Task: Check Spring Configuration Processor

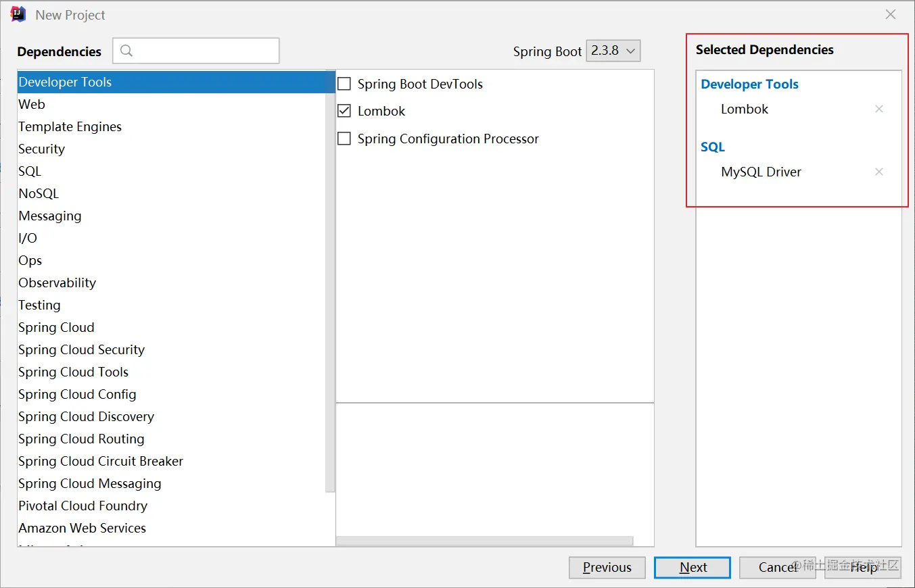Action: pyautogui.click(x=344, y=139)
